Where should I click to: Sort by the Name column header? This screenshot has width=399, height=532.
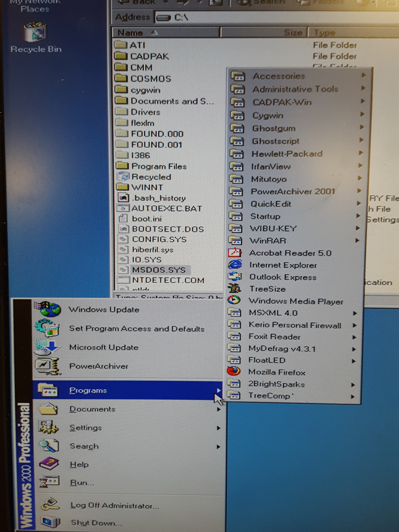click(166, 32)
